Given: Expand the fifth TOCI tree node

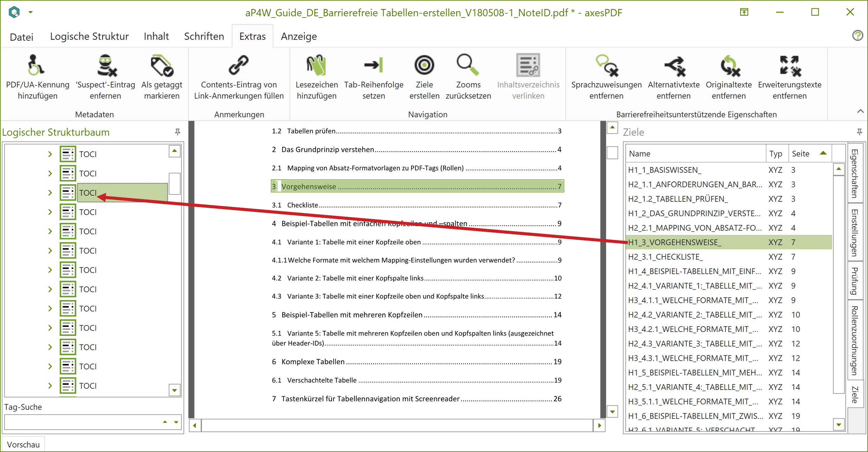Looking at the screenshot, I should coord(50,231).
